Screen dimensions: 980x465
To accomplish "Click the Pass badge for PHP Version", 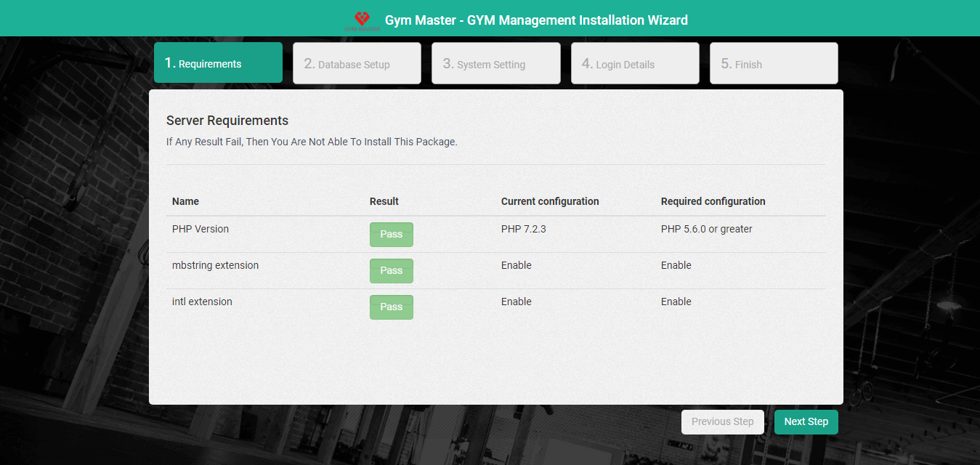I will pyautogui.click(x=391, y=235).
